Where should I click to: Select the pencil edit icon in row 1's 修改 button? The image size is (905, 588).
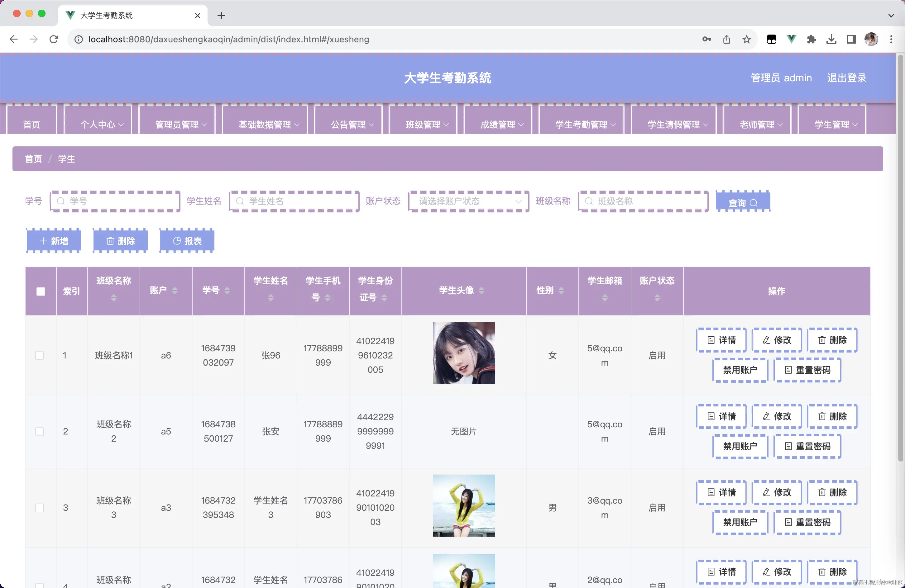pos(766,340)
